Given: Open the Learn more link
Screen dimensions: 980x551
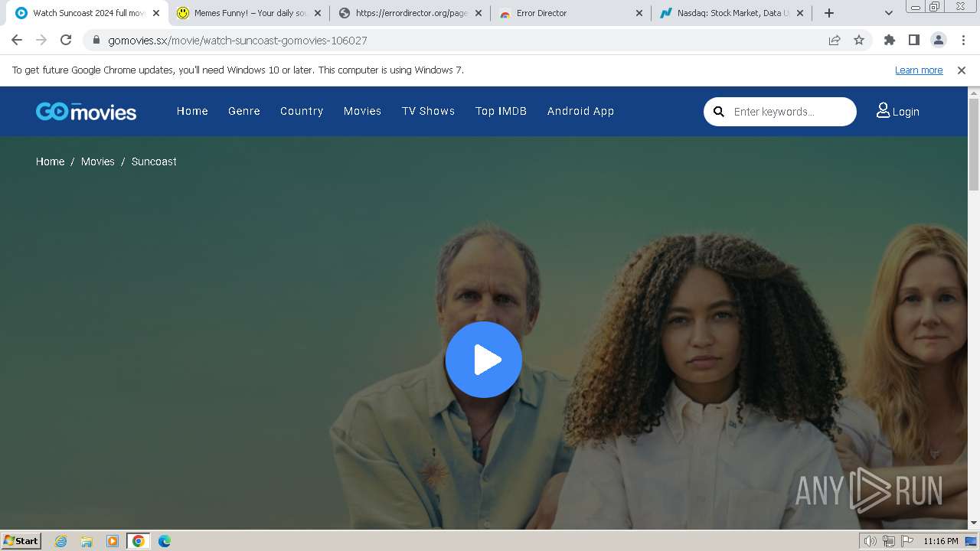Looking at the screenshot, I should [919, 70].
